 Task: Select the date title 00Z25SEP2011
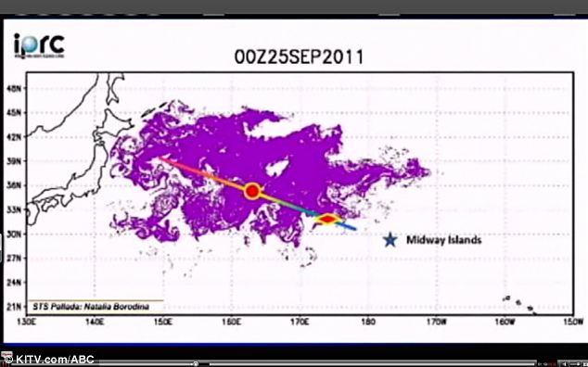(299, 57)
